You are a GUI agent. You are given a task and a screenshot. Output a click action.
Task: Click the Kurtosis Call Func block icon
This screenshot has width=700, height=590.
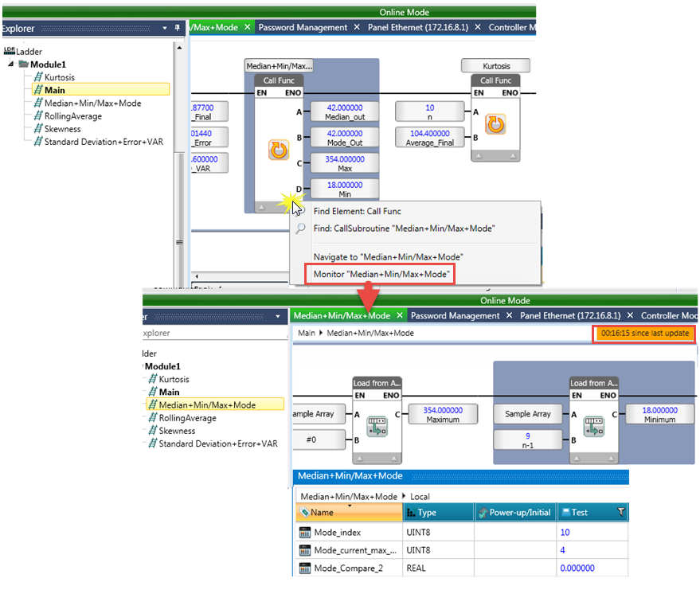coord(495,124)
